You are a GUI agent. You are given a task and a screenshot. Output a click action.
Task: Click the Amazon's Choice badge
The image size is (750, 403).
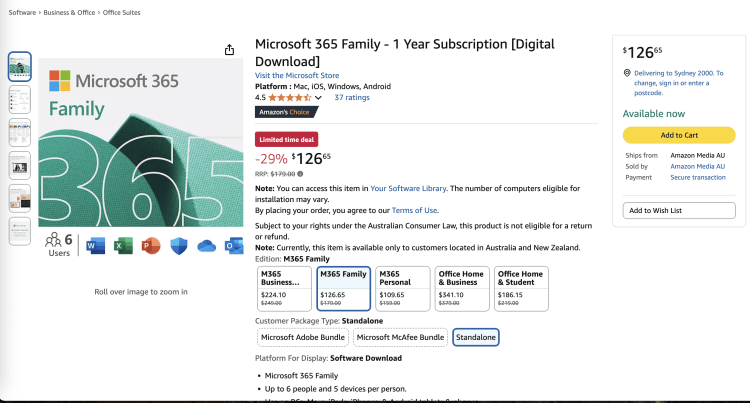click(x=286, y=112)
